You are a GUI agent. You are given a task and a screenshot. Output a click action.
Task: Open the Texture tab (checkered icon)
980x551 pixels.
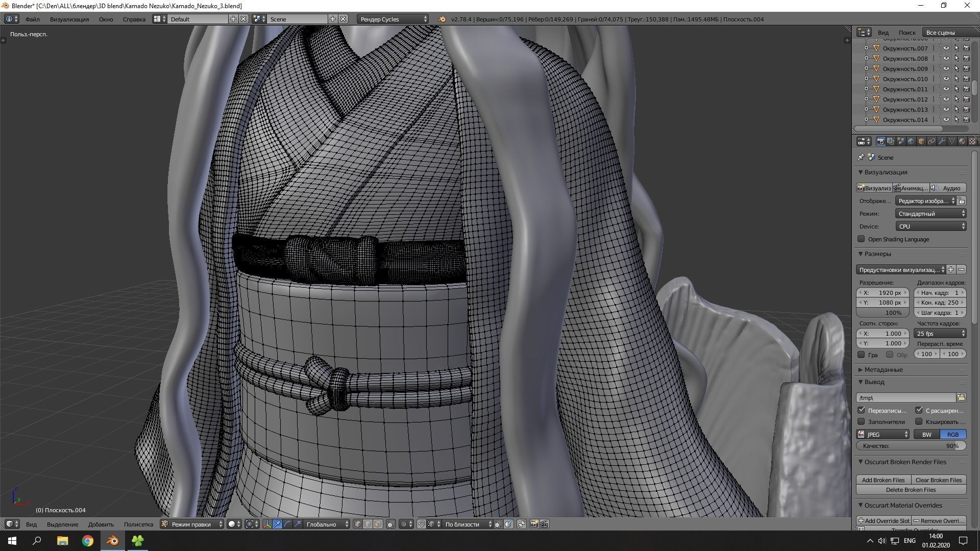(972, 141)
